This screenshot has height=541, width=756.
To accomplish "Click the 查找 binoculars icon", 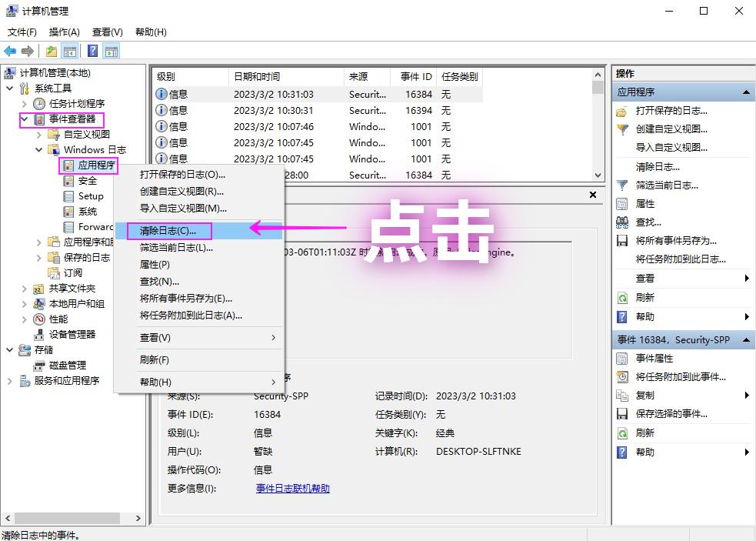I will (622, 222).
